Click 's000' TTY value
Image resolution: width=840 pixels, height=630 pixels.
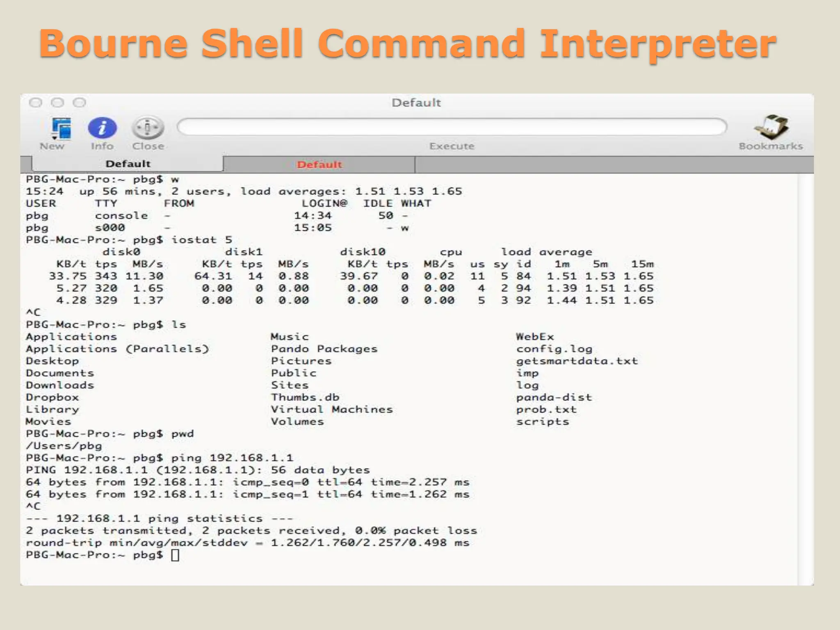click(x=110, y=228)
